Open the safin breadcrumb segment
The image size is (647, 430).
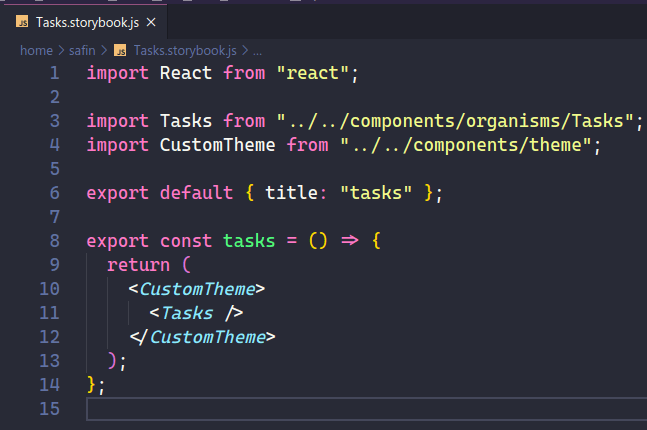(82, 50)
